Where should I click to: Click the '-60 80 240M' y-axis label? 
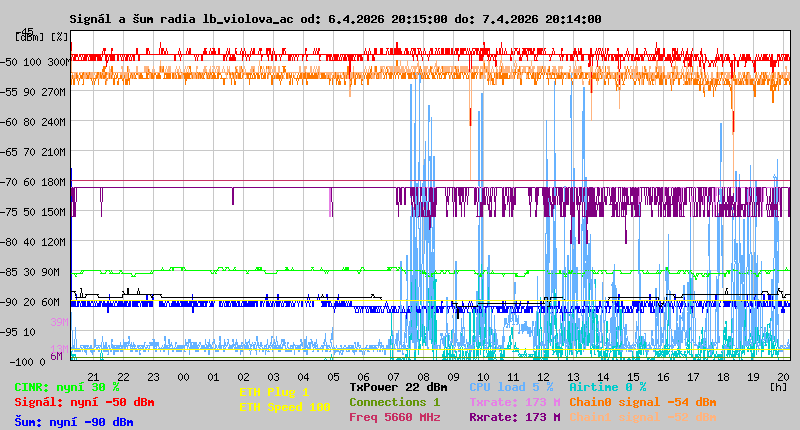point(35,122)
